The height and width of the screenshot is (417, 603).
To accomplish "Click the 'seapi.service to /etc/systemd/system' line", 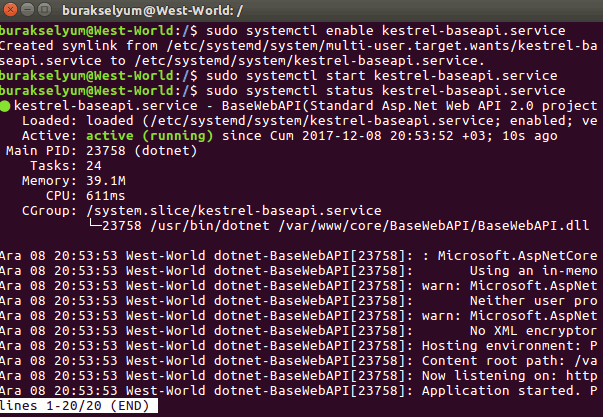I will (x=242, y=60).
